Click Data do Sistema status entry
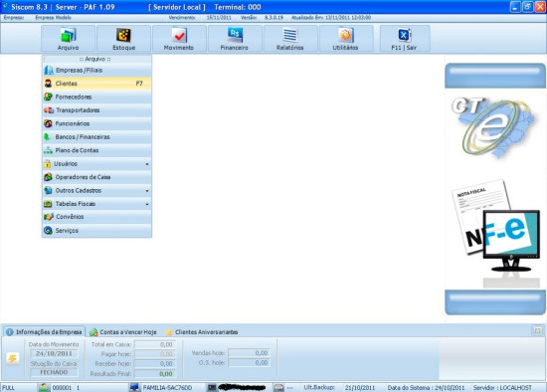Viewport: 547px width, 392px height. point(426,388)
